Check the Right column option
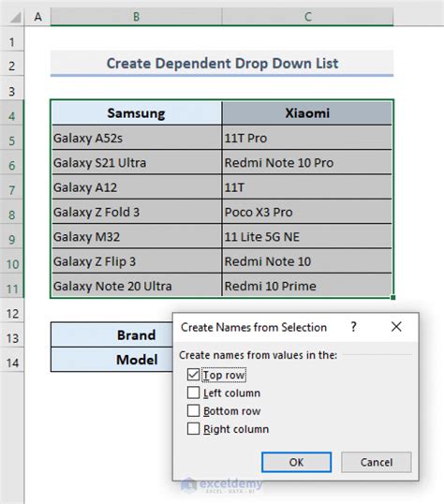Screen dimensions: 444x504 [193, 429]
